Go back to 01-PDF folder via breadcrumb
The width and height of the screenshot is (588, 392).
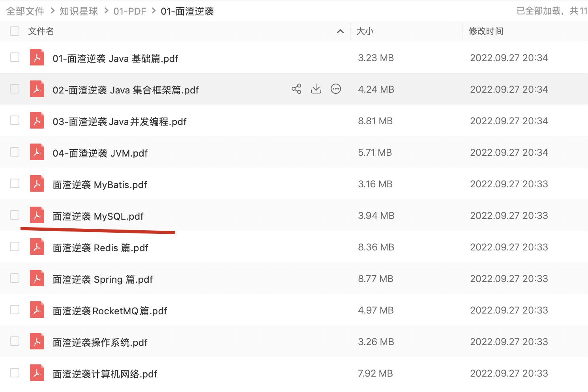pos(129,11)
